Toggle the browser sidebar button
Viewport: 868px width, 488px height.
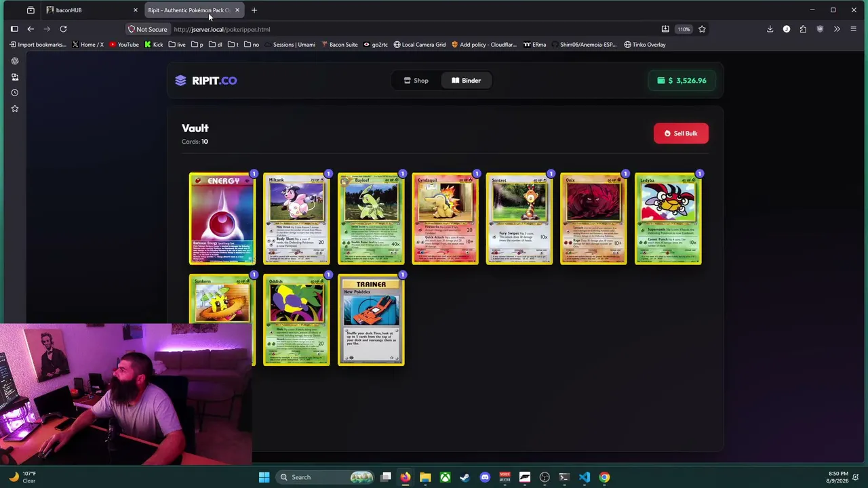pyautogui.click(x=14, y=29)
